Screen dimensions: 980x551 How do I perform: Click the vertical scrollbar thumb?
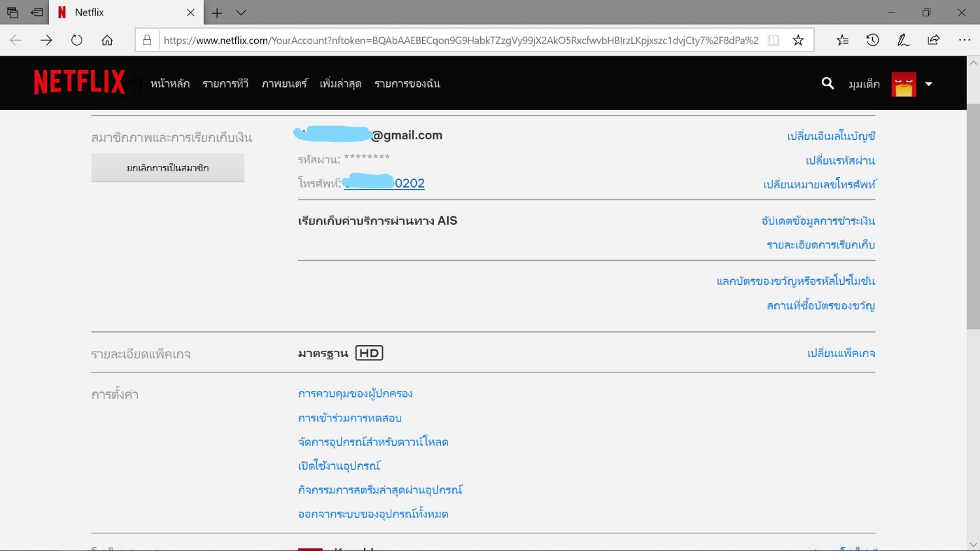[x=973, y=216]
